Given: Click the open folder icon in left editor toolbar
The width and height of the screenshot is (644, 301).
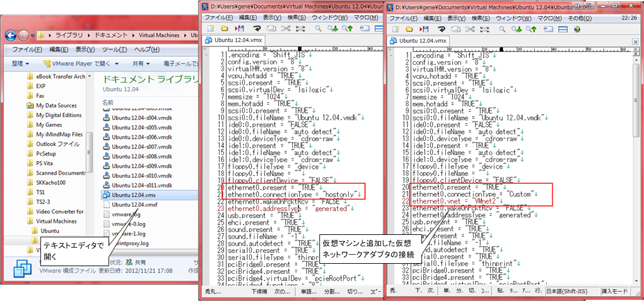Looking at the screenshot, I should pos(224,28).
